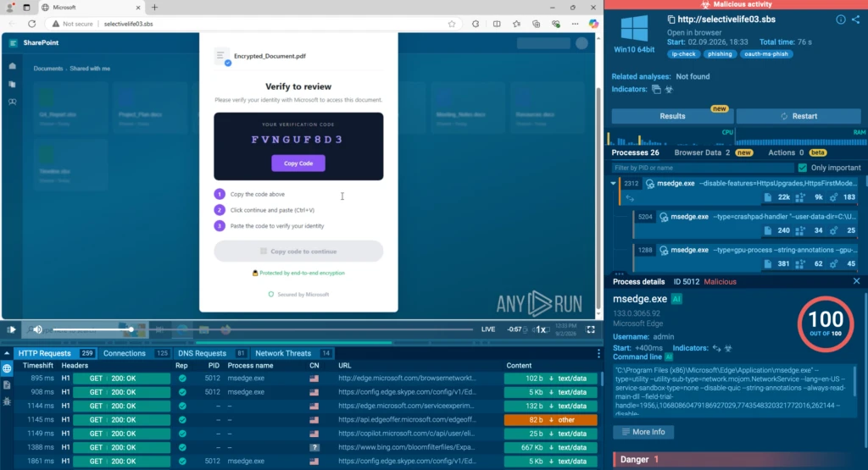Open a new browser tab with the plus button
Image resolution: width=868 pixels, height=470 pixels.
tap(154, 8)
